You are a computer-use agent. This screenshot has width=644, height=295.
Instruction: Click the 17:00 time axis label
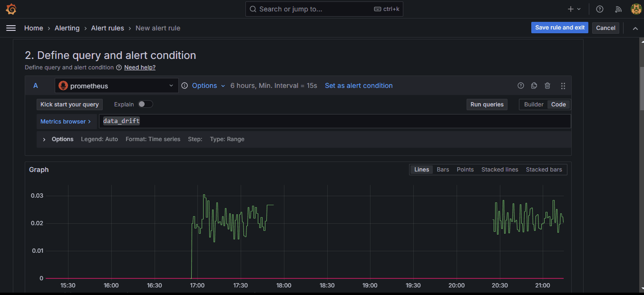(197, 285)
